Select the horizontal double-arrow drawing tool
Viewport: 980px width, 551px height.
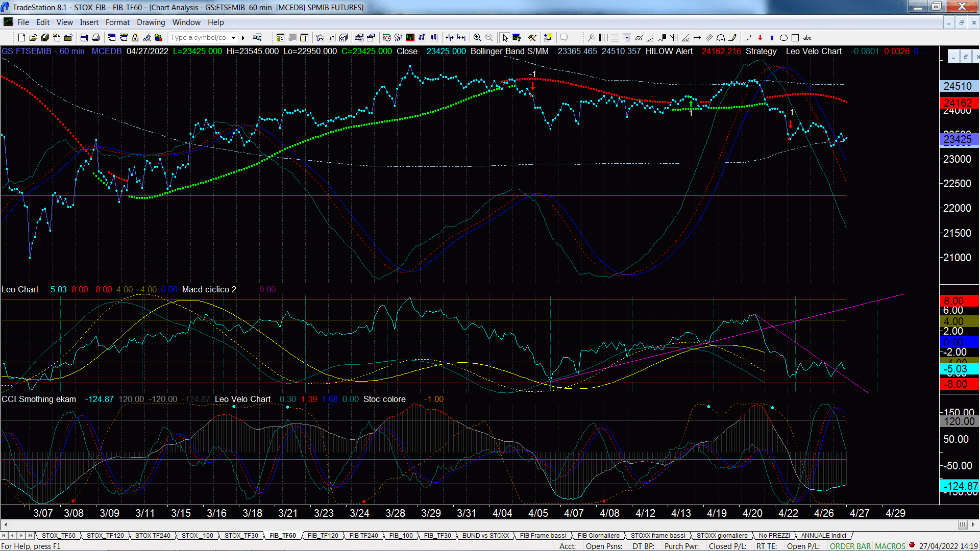697,38
